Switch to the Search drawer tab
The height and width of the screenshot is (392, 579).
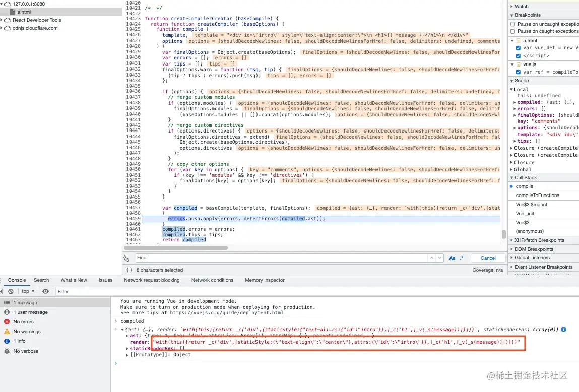coord(41,280)
